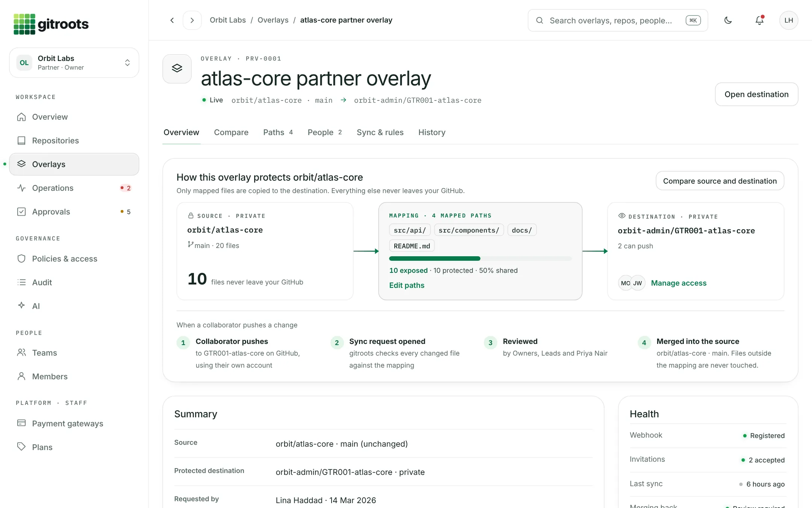812x508 pixels.
Task: Open Operations in the sidebar
Action: point(74,188)
